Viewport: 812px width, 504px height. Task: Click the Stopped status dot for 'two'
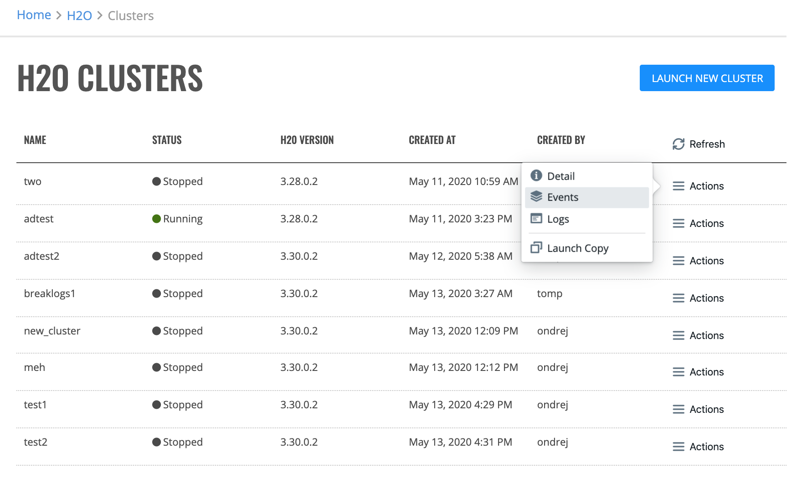pos(156,181)
